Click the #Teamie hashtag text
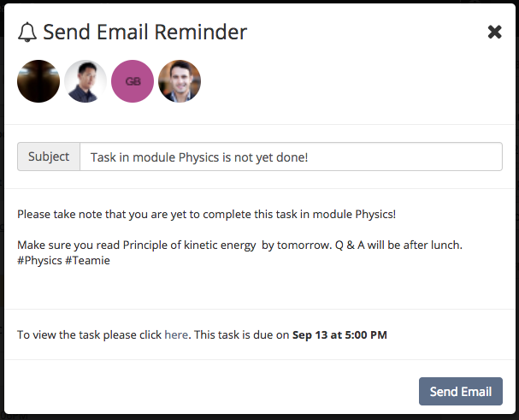This screenshot has width=519, height=420. point(87,260)
